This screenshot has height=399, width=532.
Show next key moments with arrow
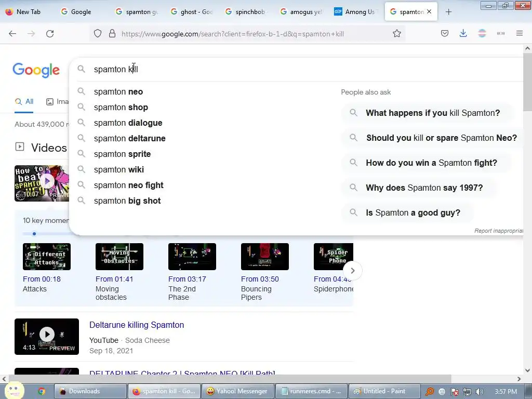pyautogui.click(x=353, y=271)
